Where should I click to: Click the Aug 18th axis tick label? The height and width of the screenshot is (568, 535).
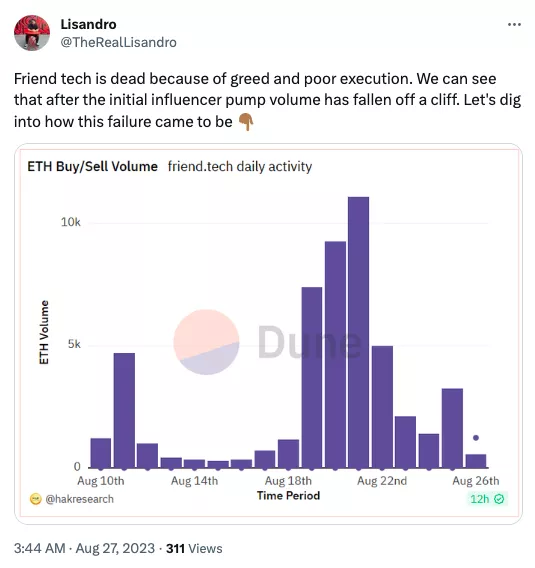click(288, 481)
